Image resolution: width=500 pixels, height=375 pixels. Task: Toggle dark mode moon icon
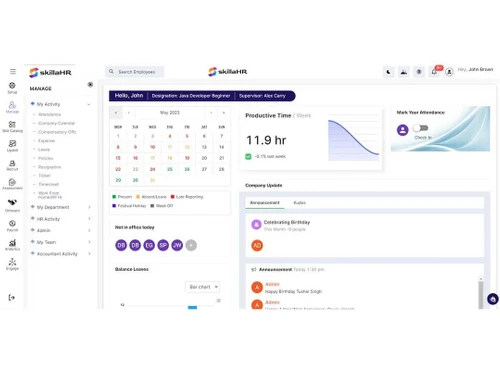click(x=388, y=72)
